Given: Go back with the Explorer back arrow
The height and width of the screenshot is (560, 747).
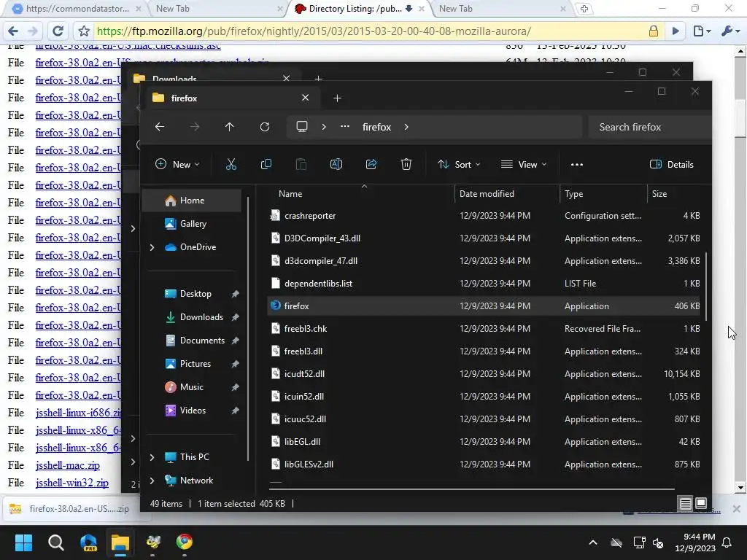Looking at the screenshot, I should (160, 127).
